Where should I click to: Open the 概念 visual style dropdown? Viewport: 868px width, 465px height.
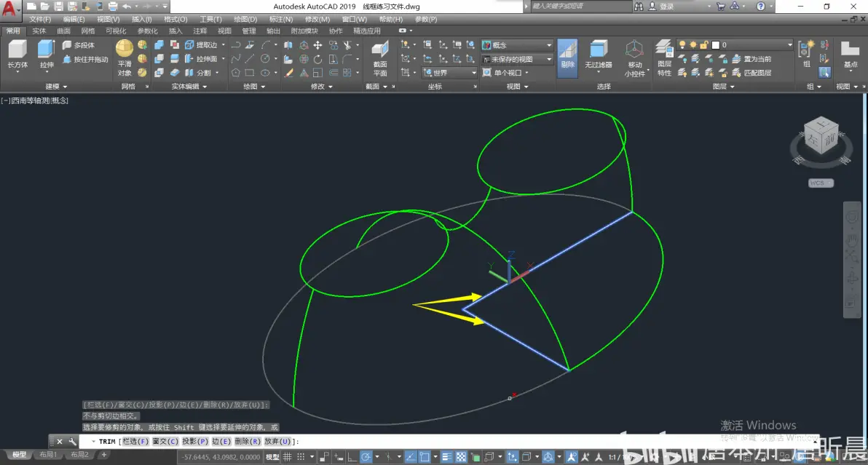pyautogui.click(x=516, y=45)
